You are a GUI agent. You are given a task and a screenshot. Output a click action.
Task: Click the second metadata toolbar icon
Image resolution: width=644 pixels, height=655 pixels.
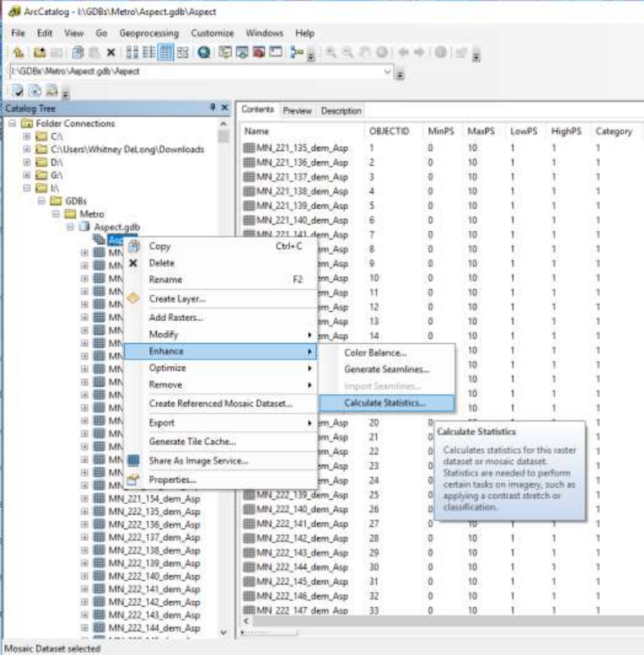(34, 90)
